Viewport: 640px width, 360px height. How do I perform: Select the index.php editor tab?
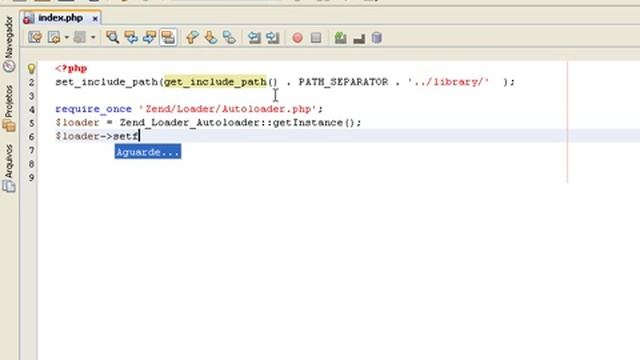coord(60,18)
